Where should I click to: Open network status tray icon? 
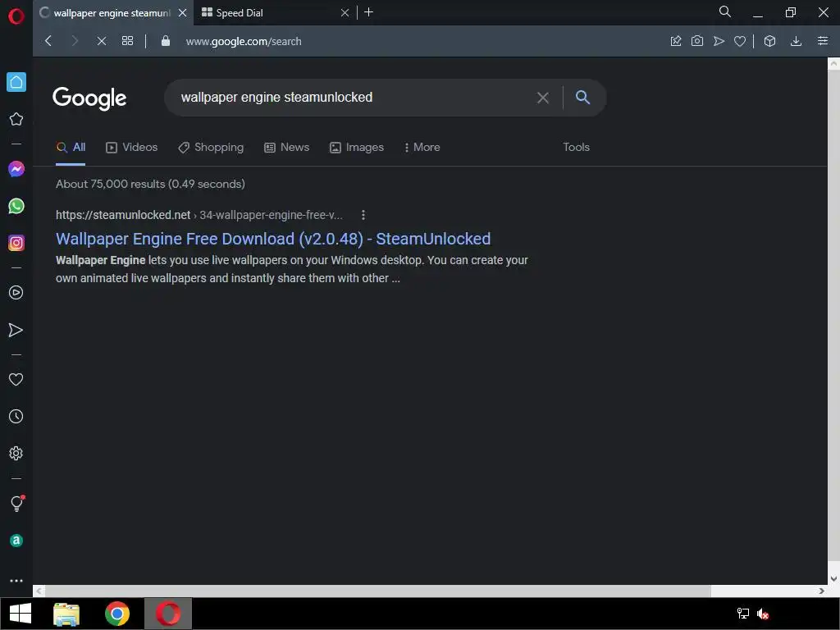[742, 614]
